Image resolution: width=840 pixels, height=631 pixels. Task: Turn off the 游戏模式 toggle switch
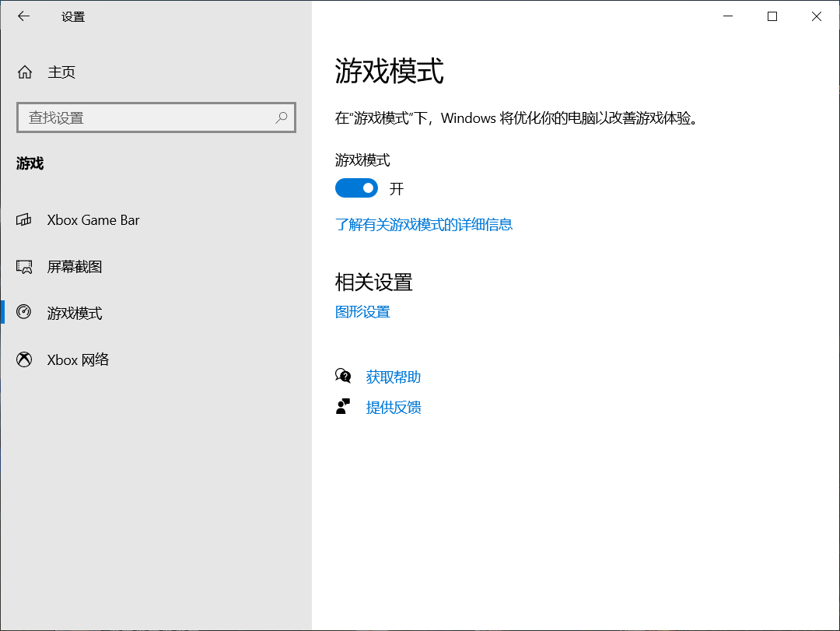[x=356, y=188]
